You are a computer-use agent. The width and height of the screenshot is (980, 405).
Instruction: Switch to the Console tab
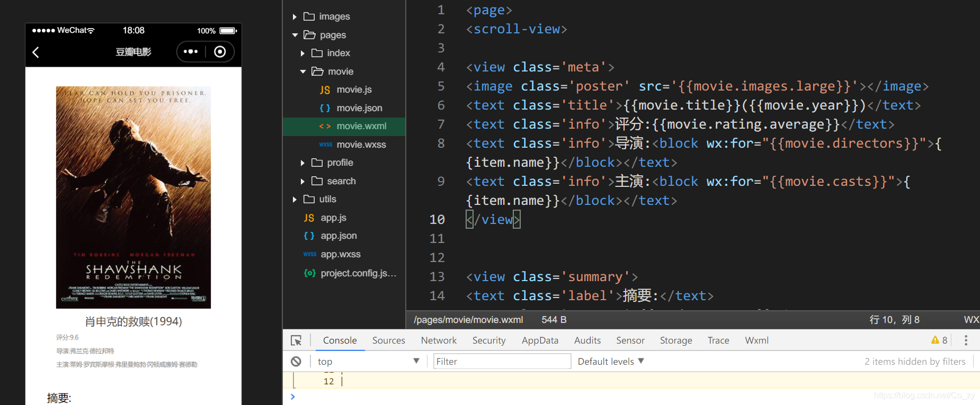[340, 340]
